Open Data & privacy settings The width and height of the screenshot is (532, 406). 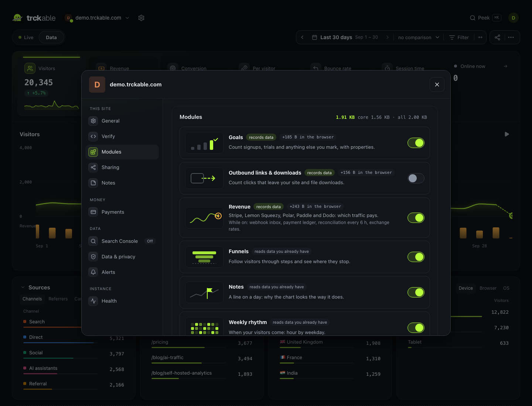pyautogui.click(x=122, y=257)
